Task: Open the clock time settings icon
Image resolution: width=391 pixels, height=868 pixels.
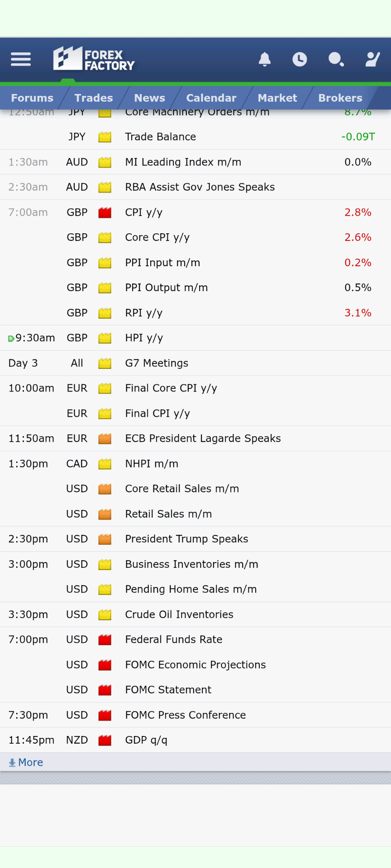Action: [x=300, y=59]
